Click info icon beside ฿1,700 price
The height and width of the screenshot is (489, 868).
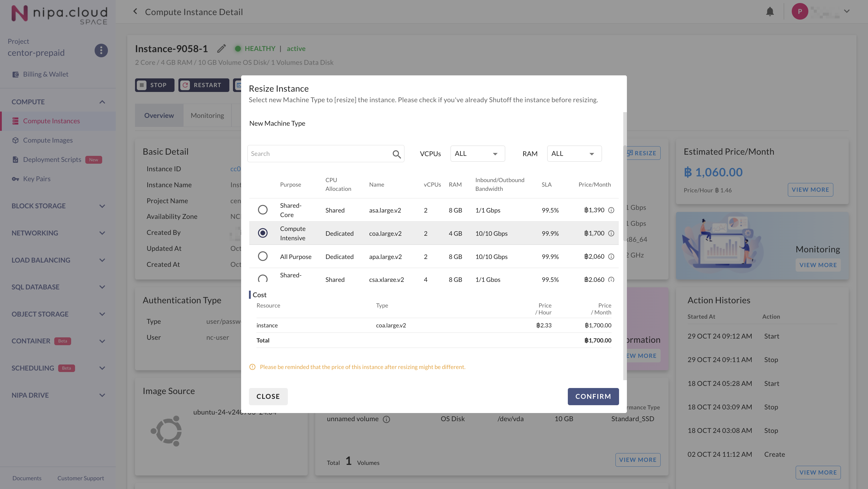[611, 233]
